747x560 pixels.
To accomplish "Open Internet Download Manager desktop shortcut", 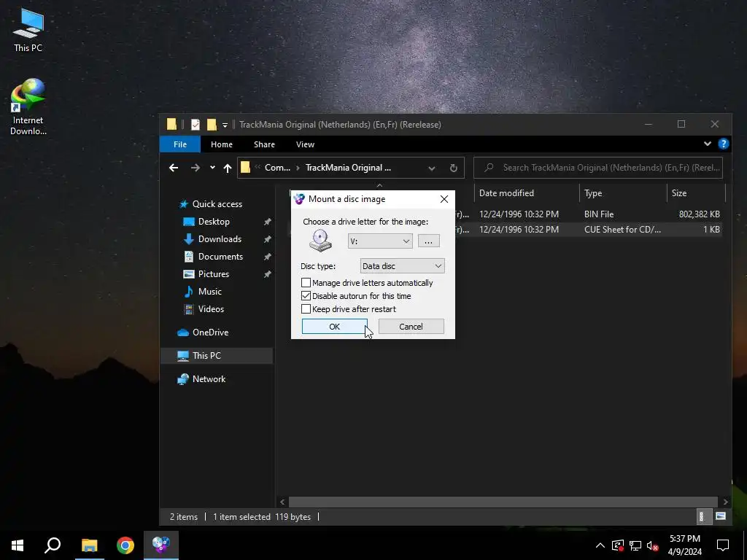I will tap(28, 106).
